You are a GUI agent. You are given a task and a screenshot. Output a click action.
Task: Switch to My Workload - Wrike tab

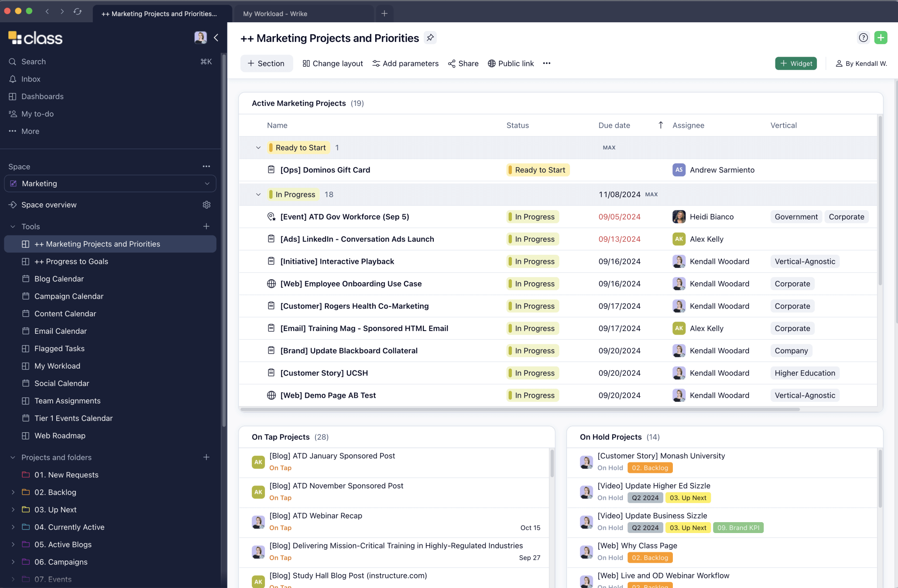[275, 14]
